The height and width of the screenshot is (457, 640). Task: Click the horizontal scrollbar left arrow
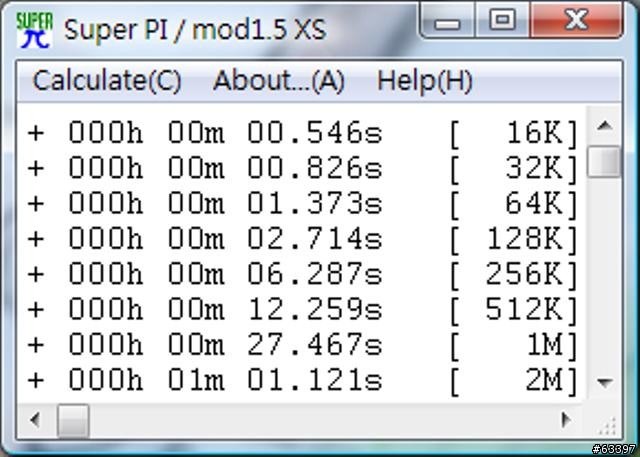click(35, 420)
